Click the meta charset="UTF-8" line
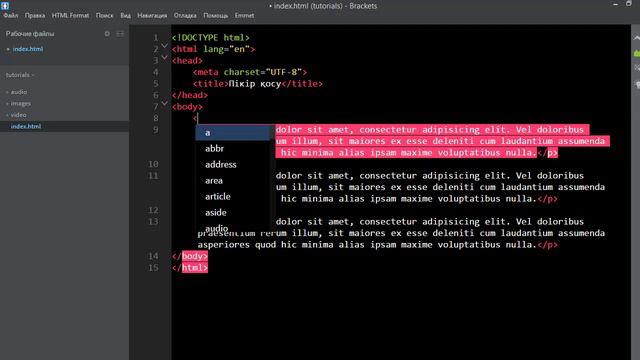The height and width of the screenshot is (360, 640). pyautogui.click(x=250, y=72)
